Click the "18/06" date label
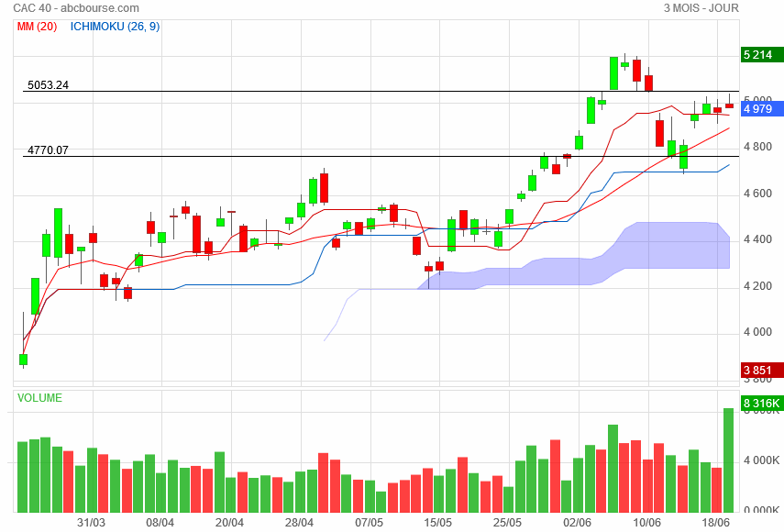The image size is (784, 532). pyautogui.click(x=715, y=523)
